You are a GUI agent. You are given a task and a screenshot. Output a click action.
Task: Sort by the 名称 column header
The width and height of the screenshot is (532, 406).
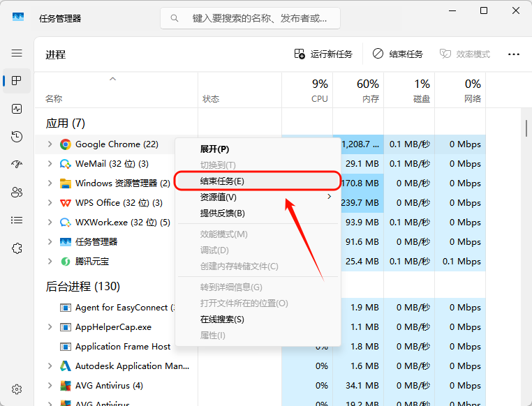pyautogui.click(x=117, y=91)
